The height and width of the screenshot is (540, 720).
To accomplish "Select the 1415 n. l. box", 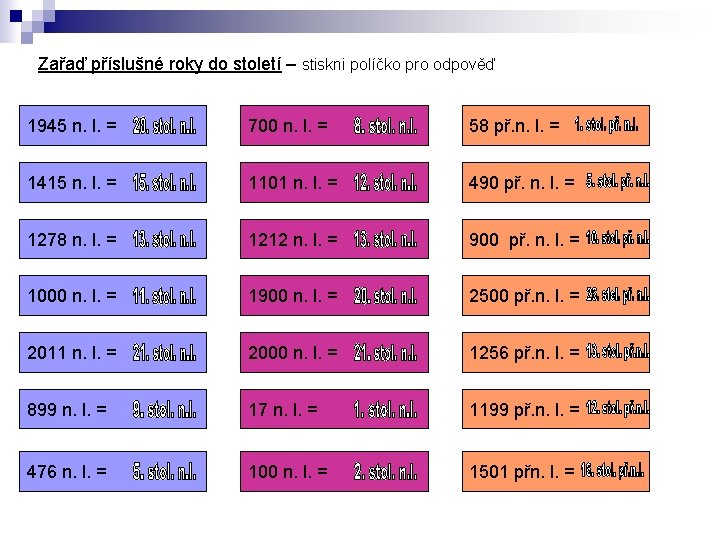I will click(x=113, y=182).
